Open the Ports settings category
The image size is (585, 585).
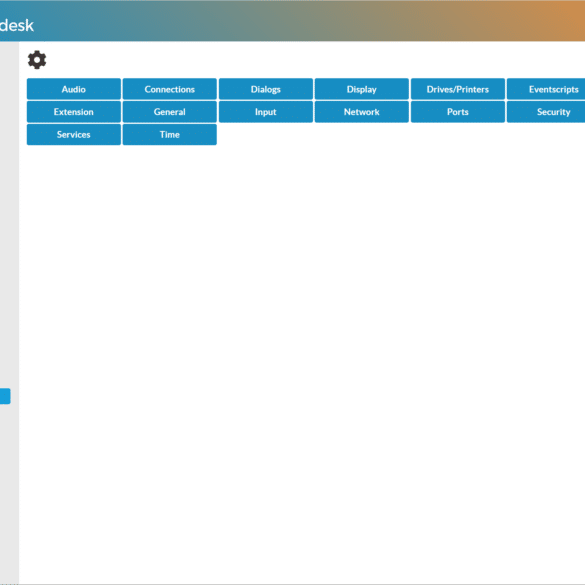[x=458, y=112]
